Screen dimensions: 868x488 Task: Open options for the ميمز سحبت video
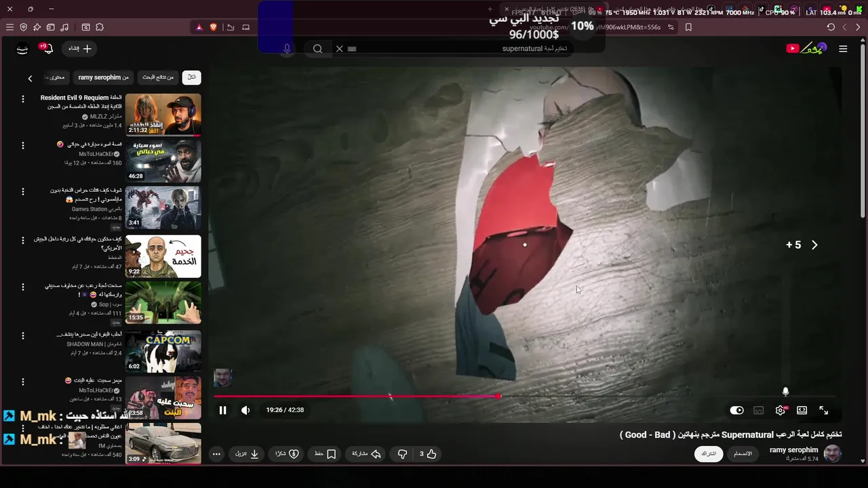tap(22, 382)
